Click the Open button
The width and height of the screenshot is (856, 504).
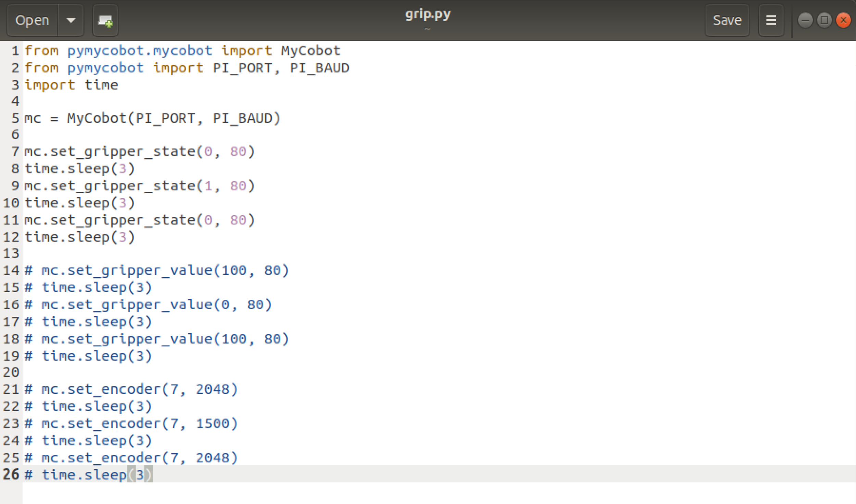(33, 21)
